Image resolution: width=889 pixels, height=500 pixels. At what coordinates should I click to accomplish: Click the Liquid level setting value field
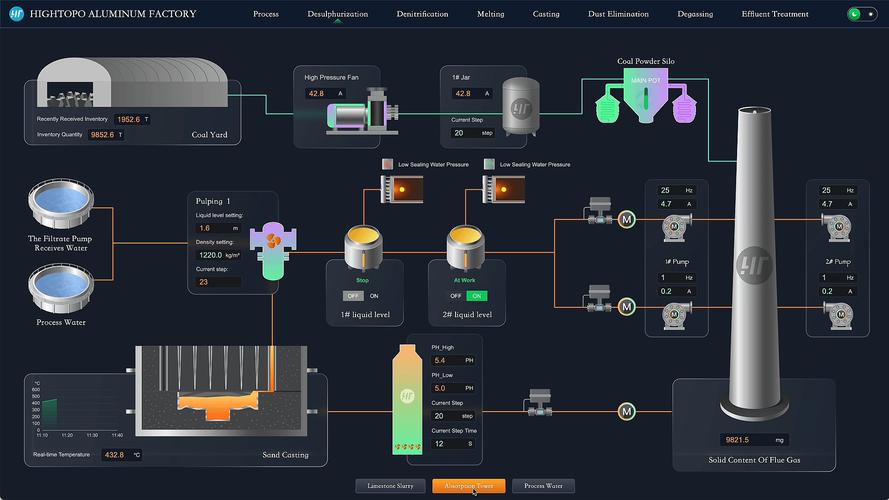[218, 228]
